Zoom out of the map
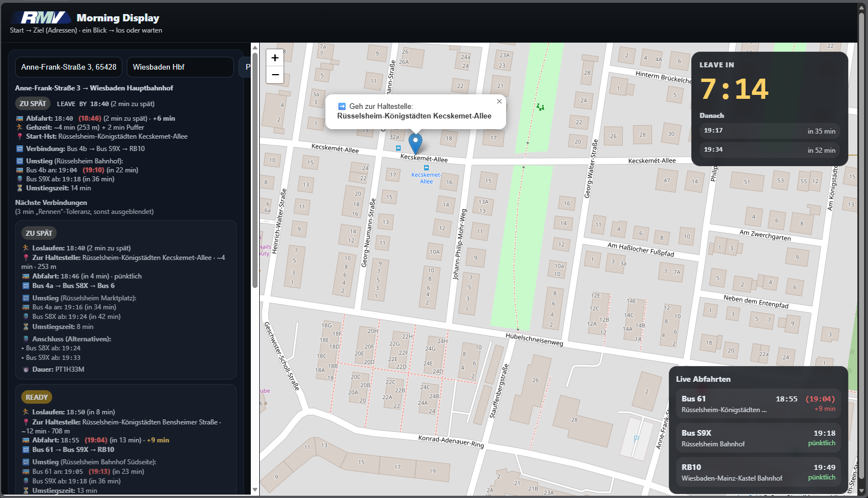The image size is (868, 498). [274, 75]
